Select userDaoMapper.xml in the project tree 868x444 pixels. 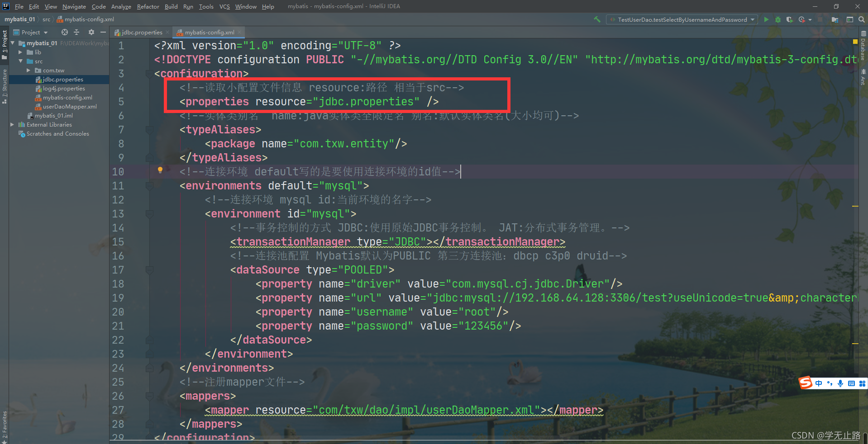pyautogui.click(x=70, y=106)
